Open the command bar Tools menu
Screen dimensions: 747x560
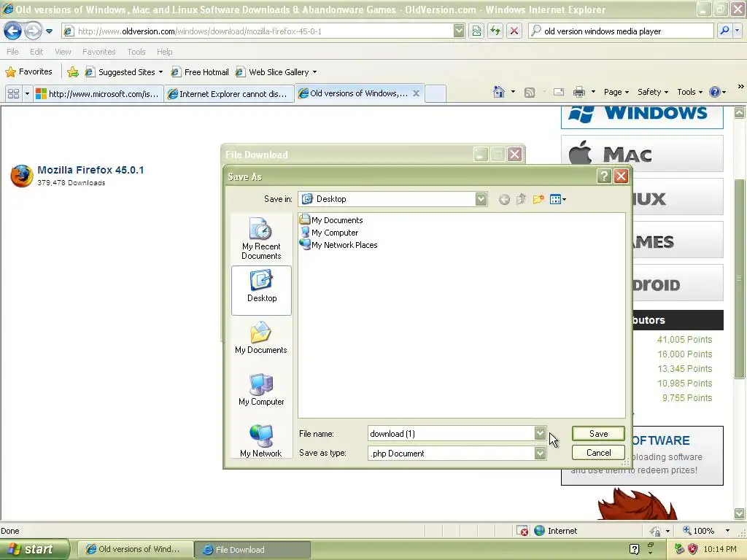click(x=689, y=92)
